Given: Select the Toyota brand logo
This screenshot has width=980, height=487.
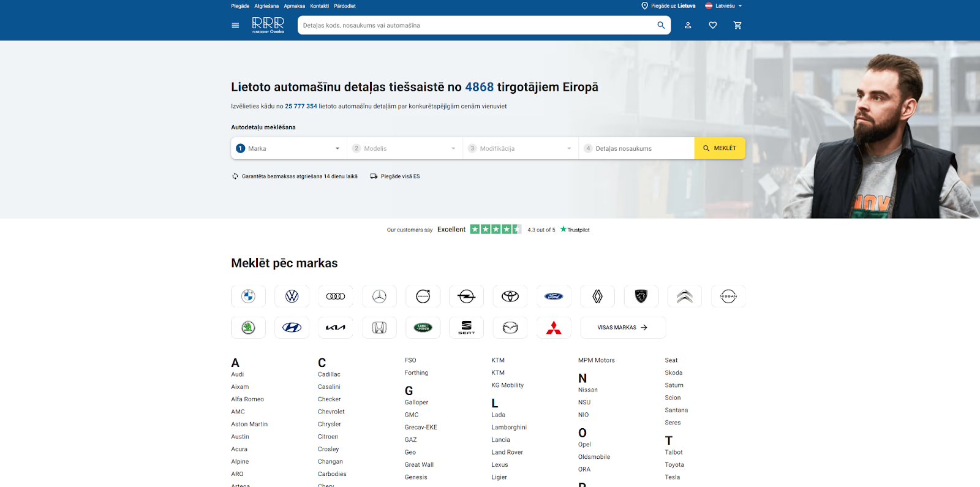Looking at the screenshot, I should pos(510,296).
